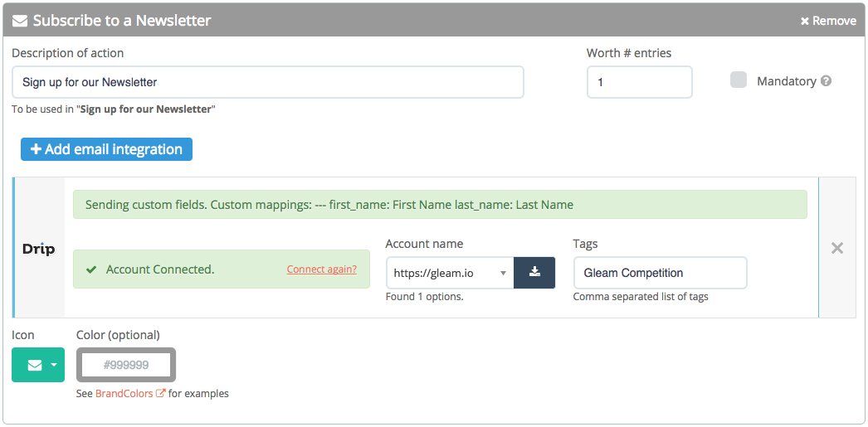Click the green Sending custom fields banner
The width and height of the screenshot is (868, 427).
[x=440, y=205]
